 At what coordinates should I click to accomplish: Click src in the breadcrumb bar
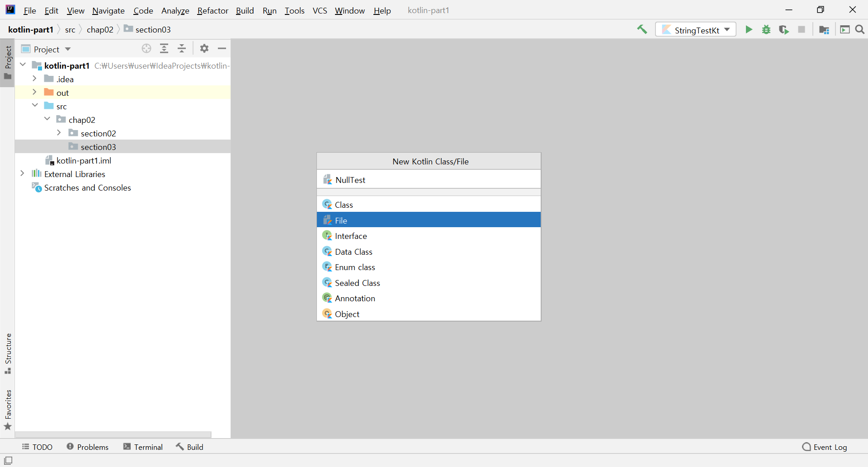pyautogui.click(x=70, y=29)
